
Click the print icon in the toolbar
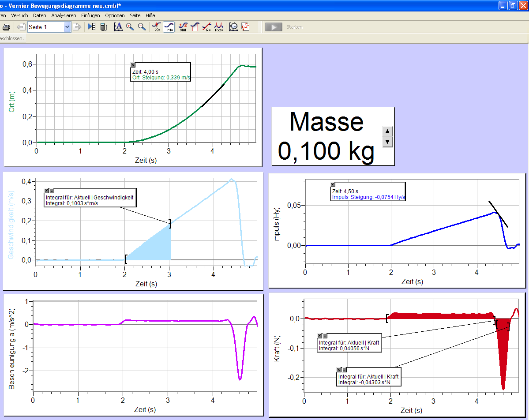pos(6,27)
